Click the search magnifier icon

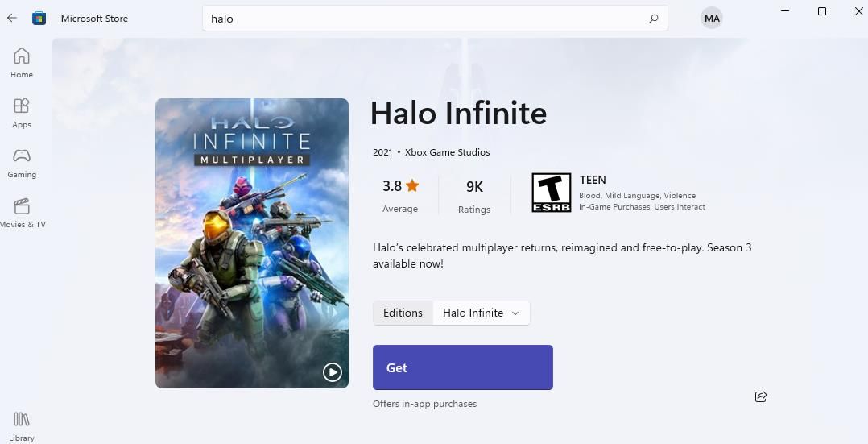[654, 19]
